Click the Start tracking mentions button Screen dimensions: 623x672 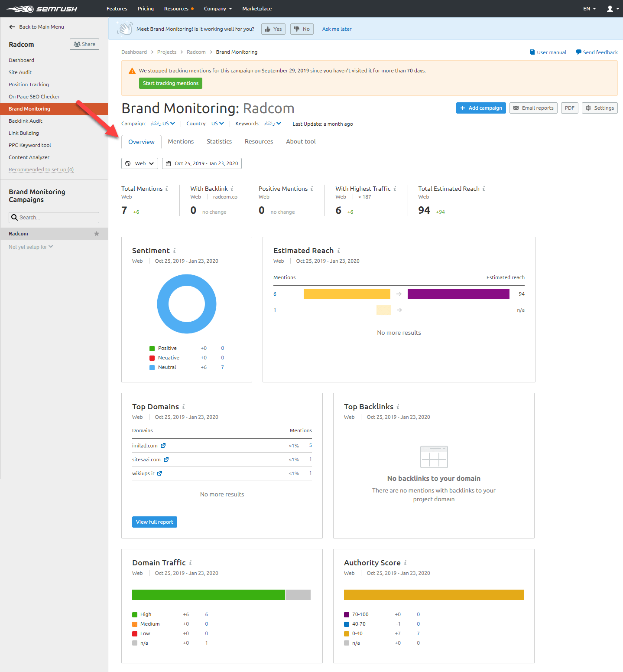click(x=170, y=83)
